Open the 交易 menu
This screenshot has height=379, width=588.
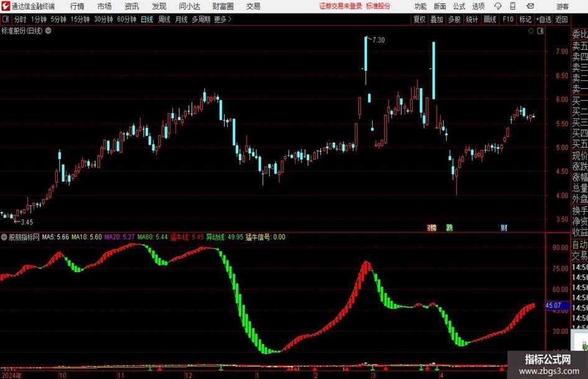click(x=253, y=6)
